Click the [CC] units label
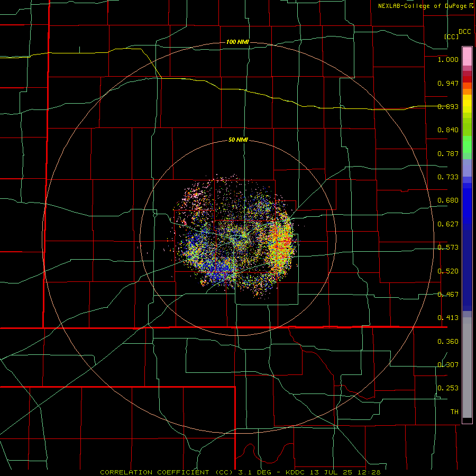Image resolution: width=476 pixels, height=476 pixels. click(452, 36)
